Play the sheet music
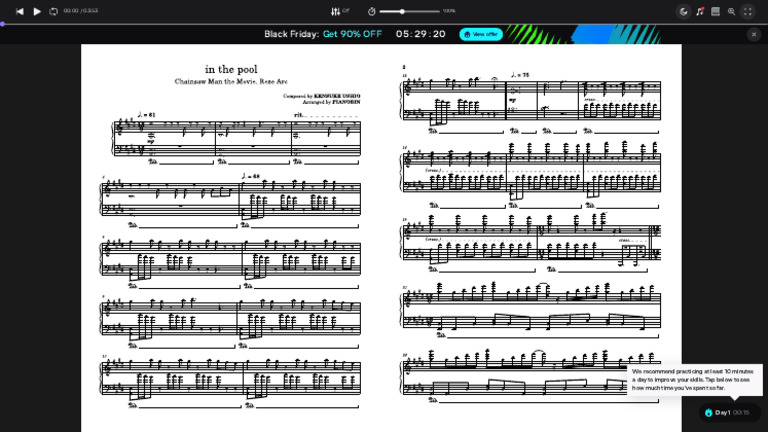Viewport: 768px width, 432px height. coord(37,11)
